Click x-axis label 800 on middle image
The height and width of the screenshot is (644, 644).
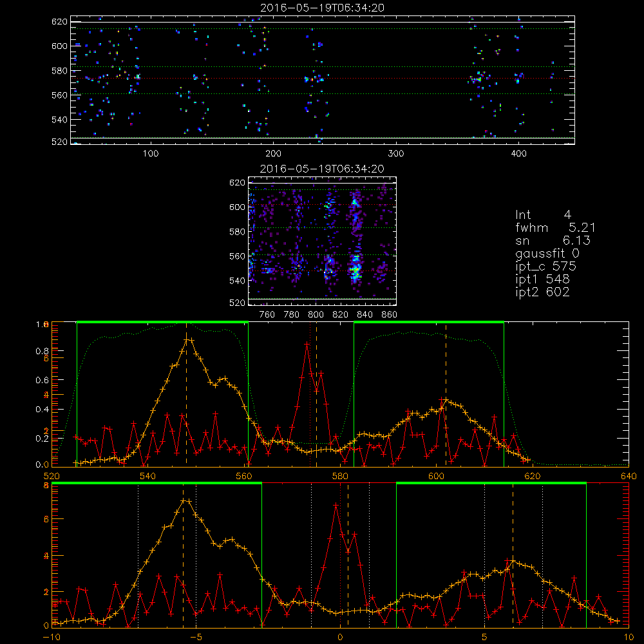point(316,315)
